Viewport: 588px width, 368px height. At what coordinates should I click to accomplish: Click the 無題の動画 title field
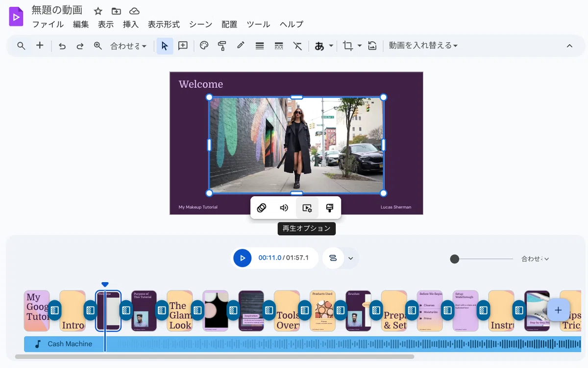click(57, 10)
